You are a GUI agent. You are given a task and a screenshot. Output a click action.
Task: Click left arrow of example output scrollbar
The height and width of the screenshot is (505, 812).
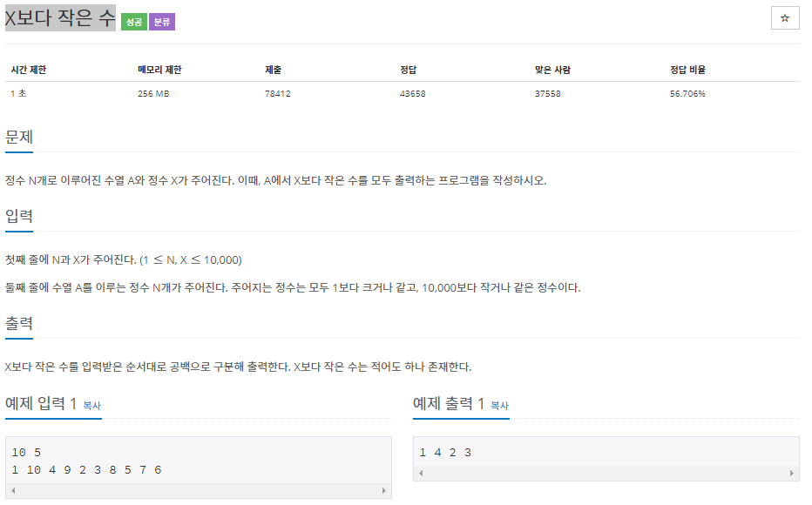tap(421, 473)
